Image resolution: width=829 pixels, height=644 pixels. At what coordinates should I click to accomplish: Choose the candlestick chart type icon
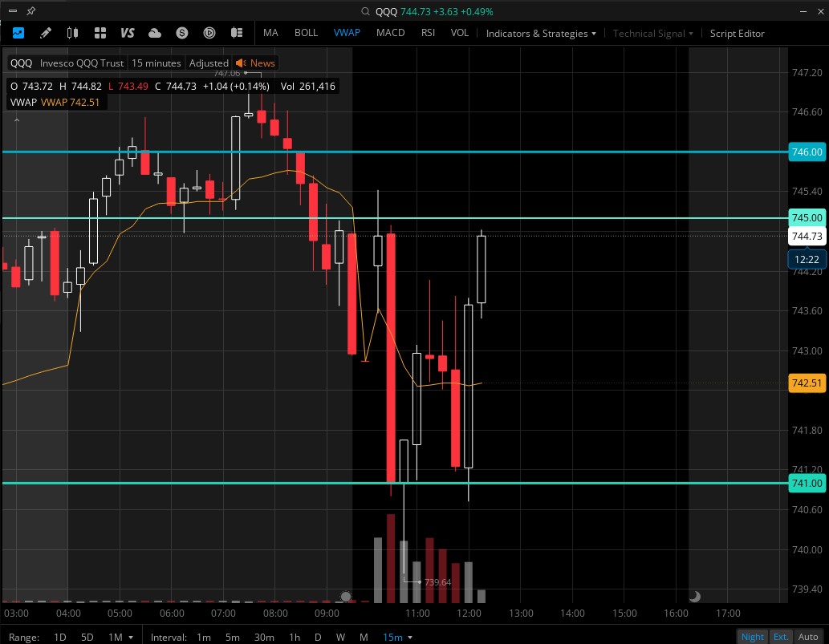[x=72, y=33]
